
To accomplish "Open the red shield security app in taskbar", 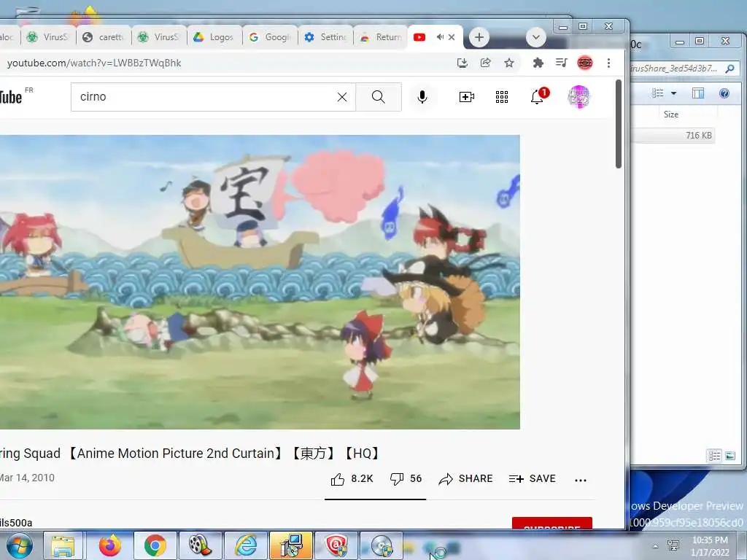I will [x=336, y=545].
